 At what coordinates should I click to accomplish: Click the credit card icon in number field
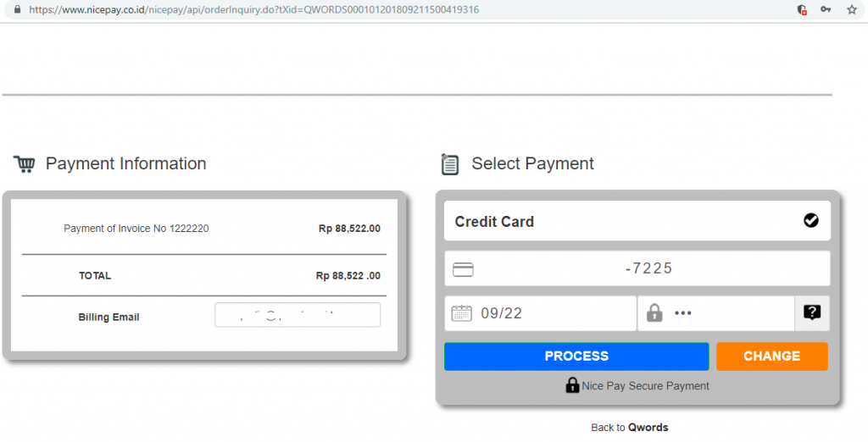click(x=463, y=269)
